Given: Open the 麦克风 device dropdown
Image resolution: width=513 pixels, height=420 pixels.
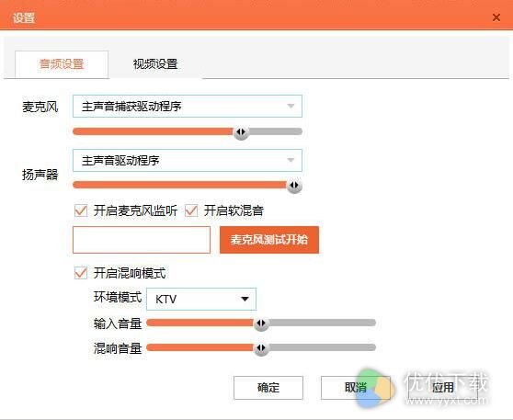Looking at the screenshot, I should 188,107.
